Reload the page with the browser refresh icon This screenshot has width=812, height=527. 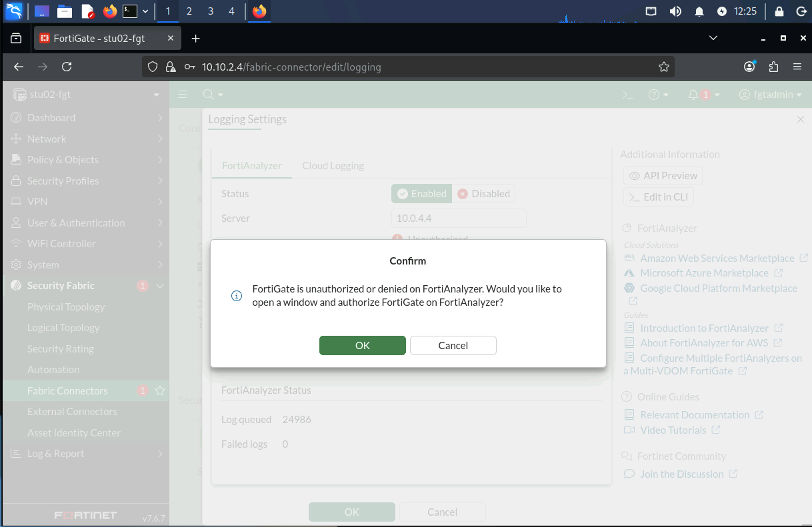coord(67,67)
